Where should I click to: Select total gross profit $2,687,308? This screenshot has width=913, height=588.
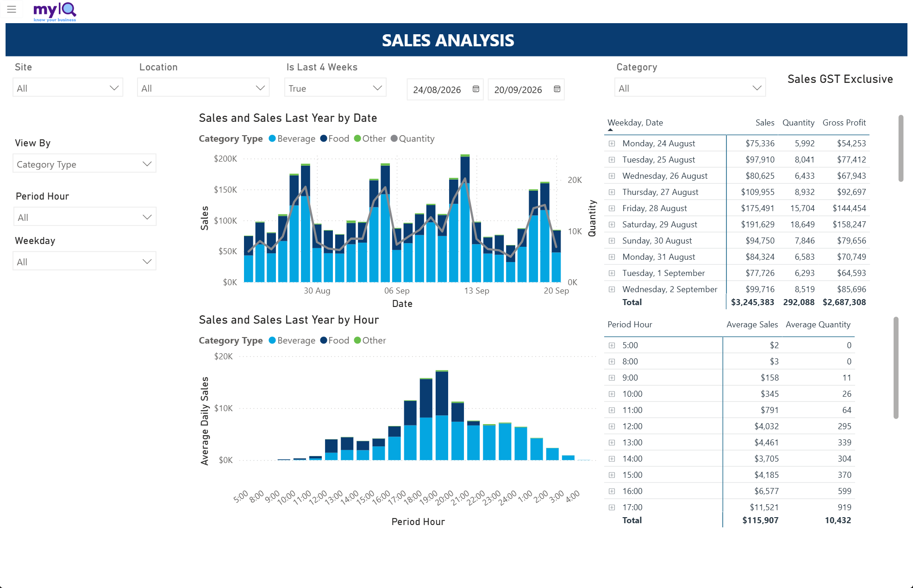coord(844,302)
